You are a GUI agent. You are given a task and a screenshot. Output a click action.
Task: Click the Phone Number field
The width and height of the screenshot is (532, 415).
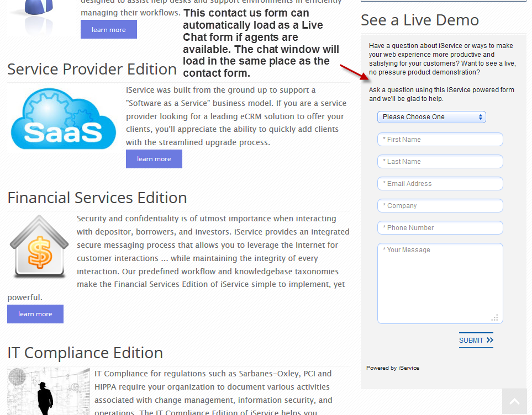[440, 228]
